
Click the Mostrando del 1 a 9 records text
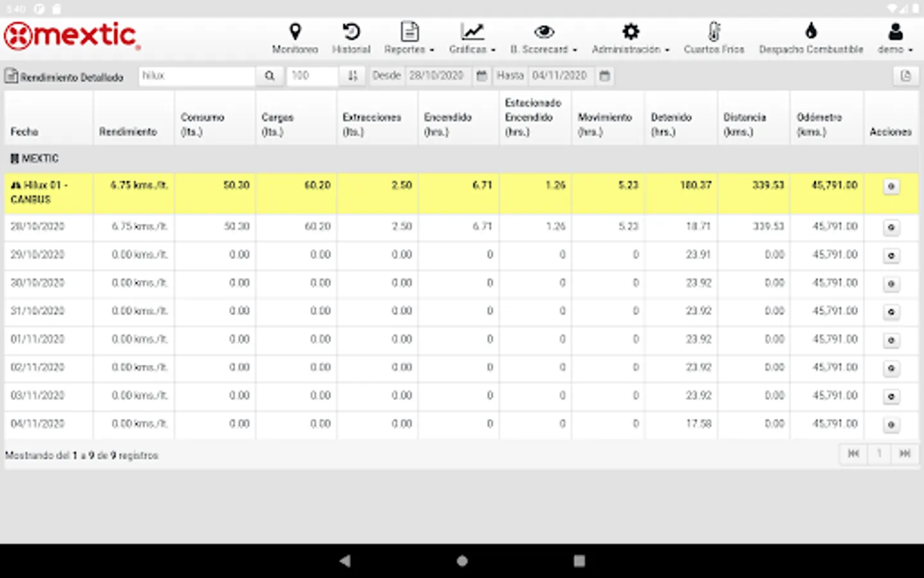coord(81,456)
